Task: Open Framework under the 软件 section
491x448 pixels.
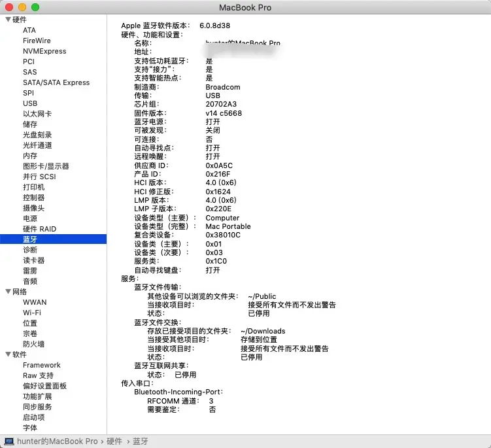Action: (41, 365)
